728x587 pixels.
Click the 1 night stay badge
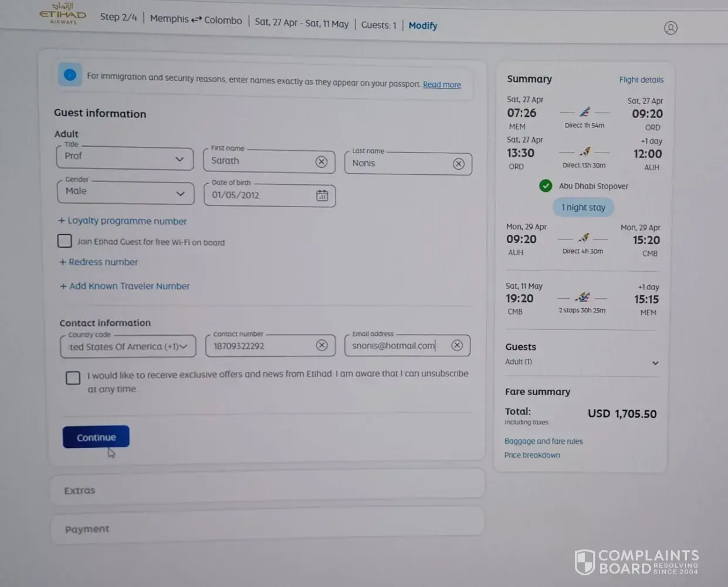pyautogui.click(x=583, y=207)
